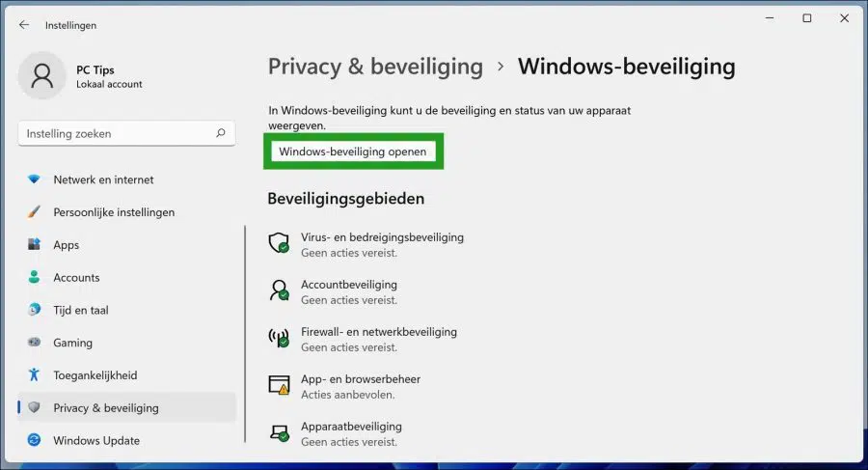The image size is (868, 470).
Task: Click the Windows Update sync icon
Action: [34, 440]
